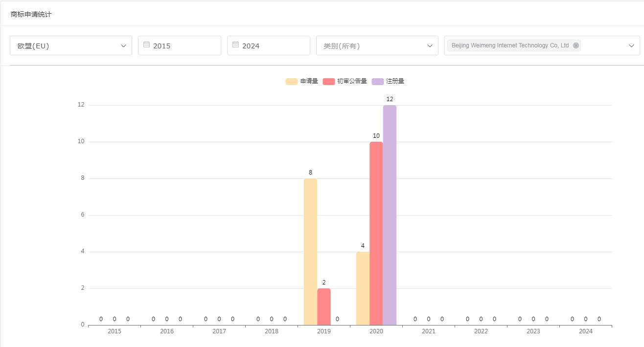Expand the applicant selector dropdown arrow
Screen dimensions: 644x347
631,45
